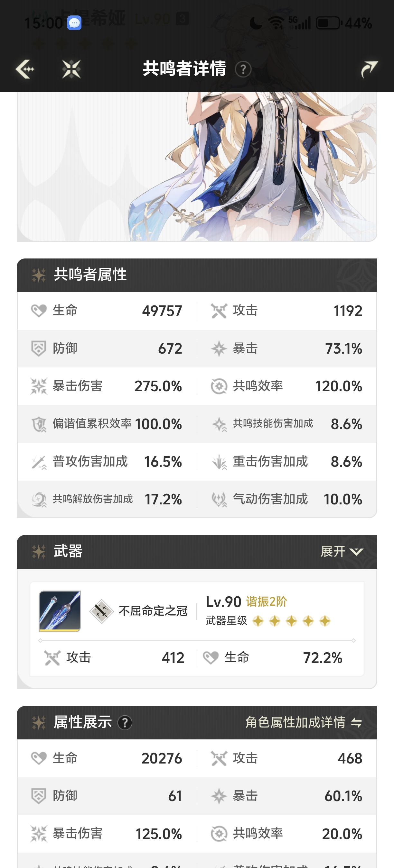
Task: Tap the swap arrows icon in 属性展示 header
Action: (356, 723)
